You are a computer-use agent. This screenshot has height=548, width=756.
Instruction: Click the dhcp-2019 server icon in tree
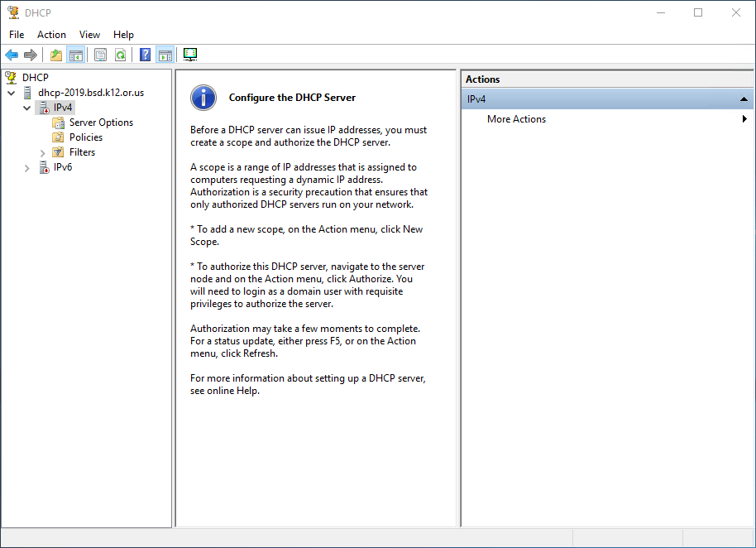27,93
